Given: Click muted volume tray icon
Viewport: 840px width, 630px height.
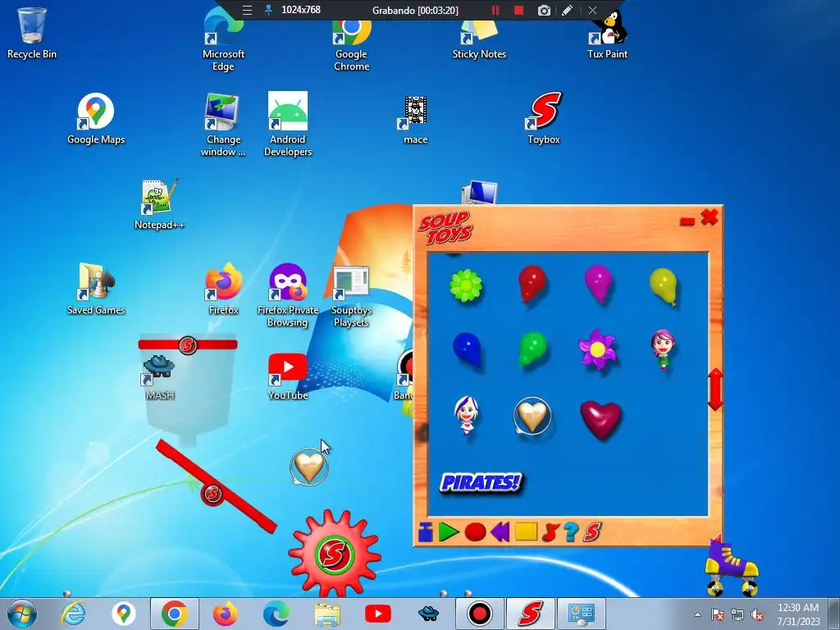Looking at the screenshot, I should coord(757,614).
